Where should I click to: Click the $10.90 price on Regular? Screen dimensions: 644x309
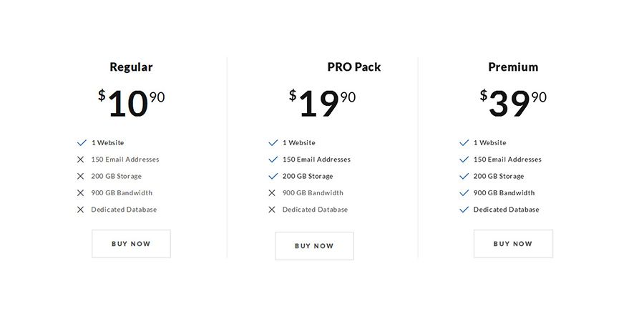click(x=131, y=103)
